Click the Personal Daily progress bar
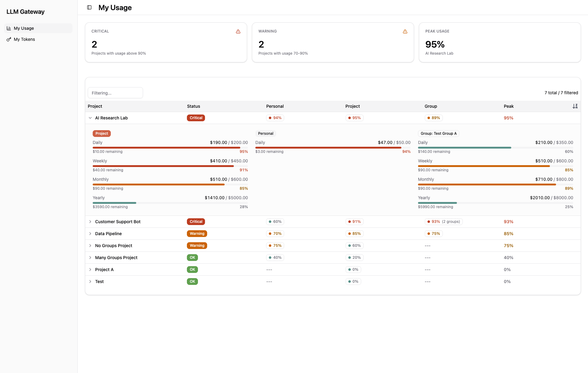 click(x=333, y=148)
